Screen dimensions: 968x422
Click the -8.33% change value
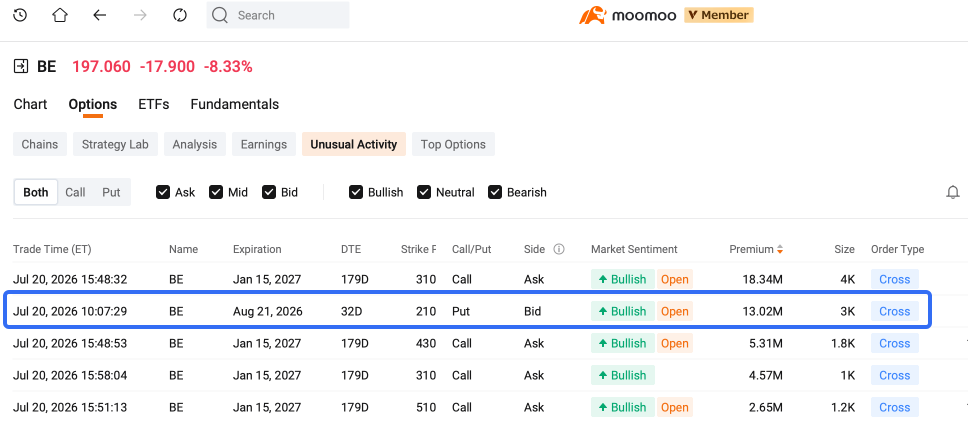pos(229,67)
